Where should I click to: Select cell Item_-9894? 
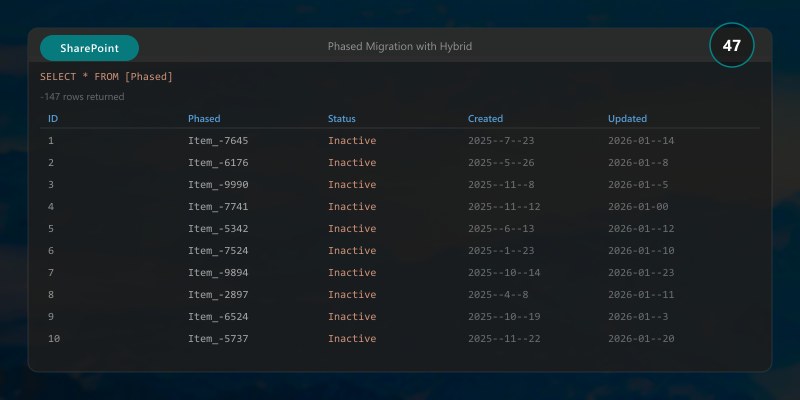tap(218, 272)
